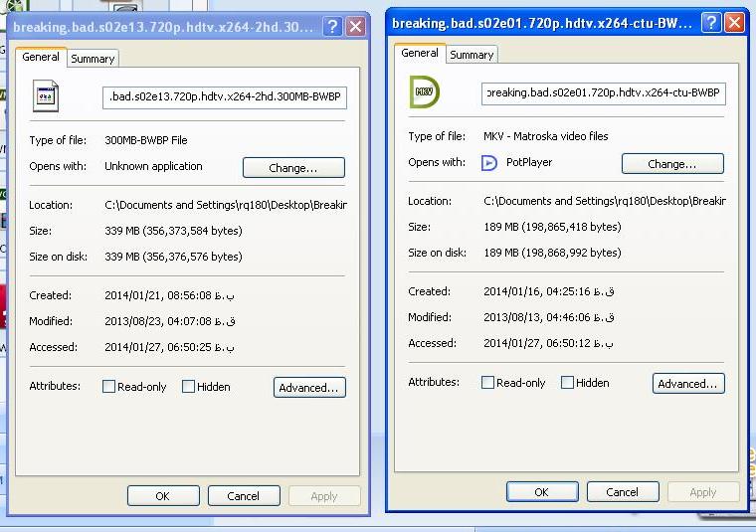Click the MKV file icon in s02e01 dialog
756x532 pixels.
coord(424,91)
